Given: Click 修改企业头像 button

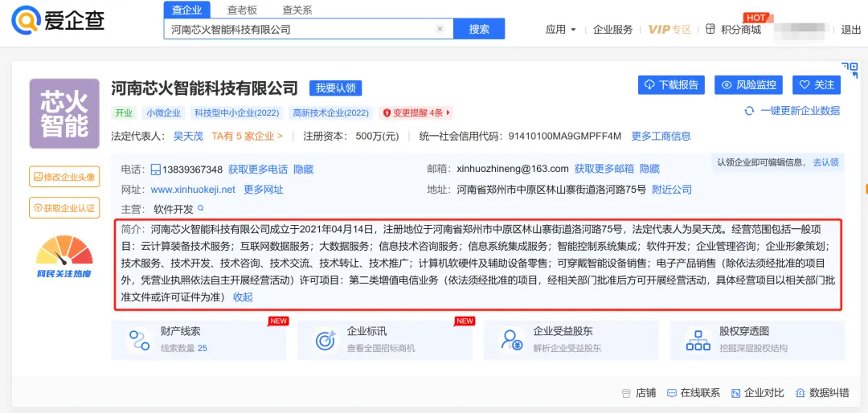Looking at the screenshot, I should (x=64, y=177).
